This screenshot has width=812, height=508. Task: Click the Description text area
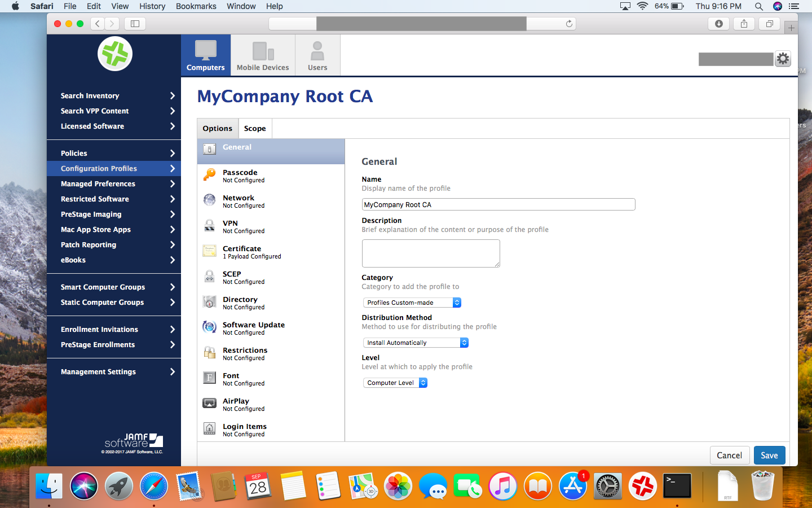[x=431, y=253]
